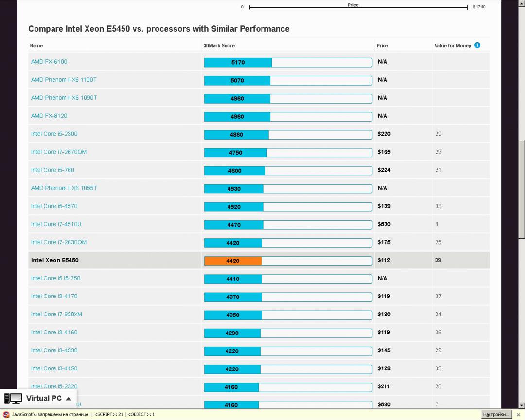Viewport: 525px width, 420px height.
Task: Open the AMD FX-6100 link
Action: click(49, 62)
